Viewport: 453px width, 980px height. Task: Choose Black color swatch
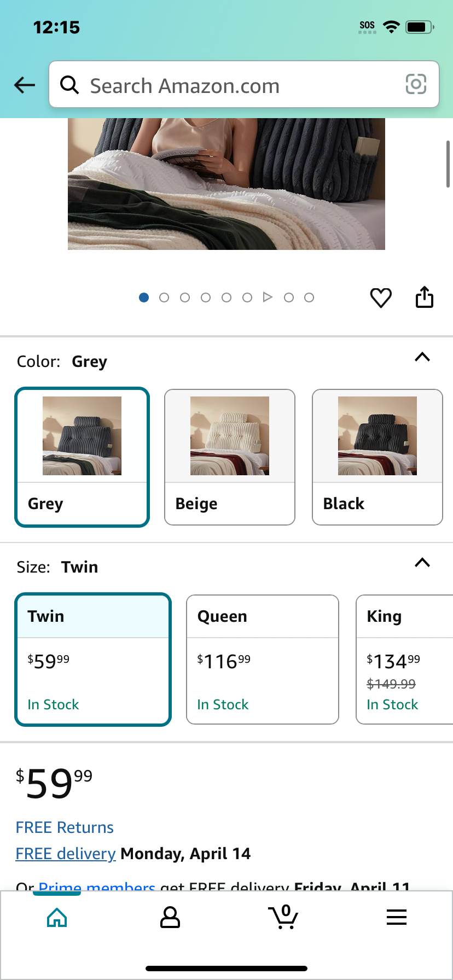[x=377, y=457]
